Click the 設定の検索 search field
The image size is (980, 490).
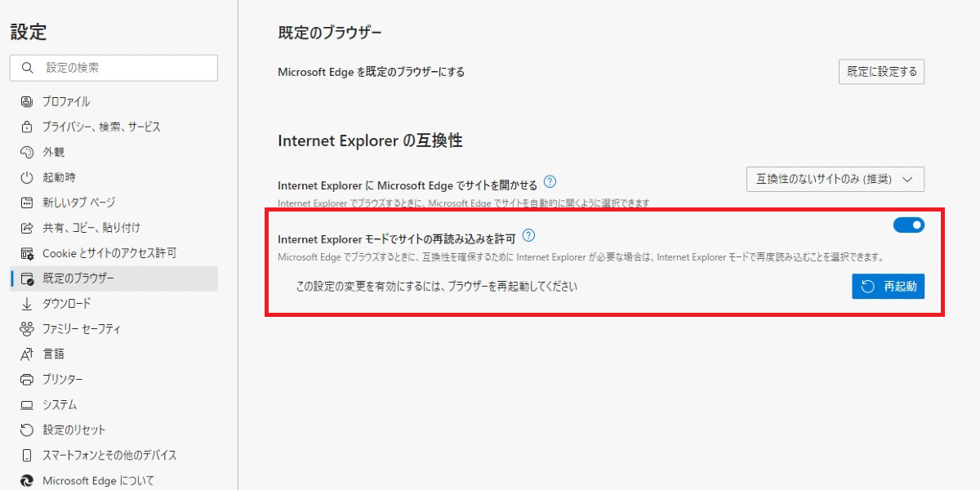(x=114, y=68)
